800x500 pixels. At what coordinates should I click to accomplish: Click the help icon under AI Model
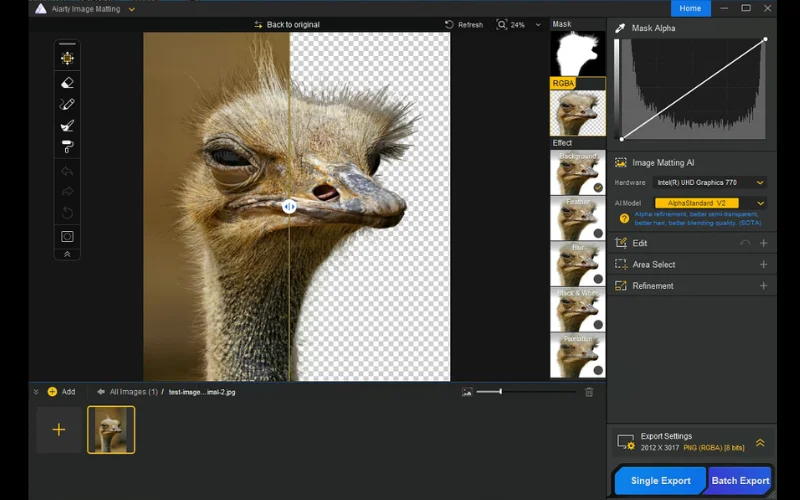624,217
